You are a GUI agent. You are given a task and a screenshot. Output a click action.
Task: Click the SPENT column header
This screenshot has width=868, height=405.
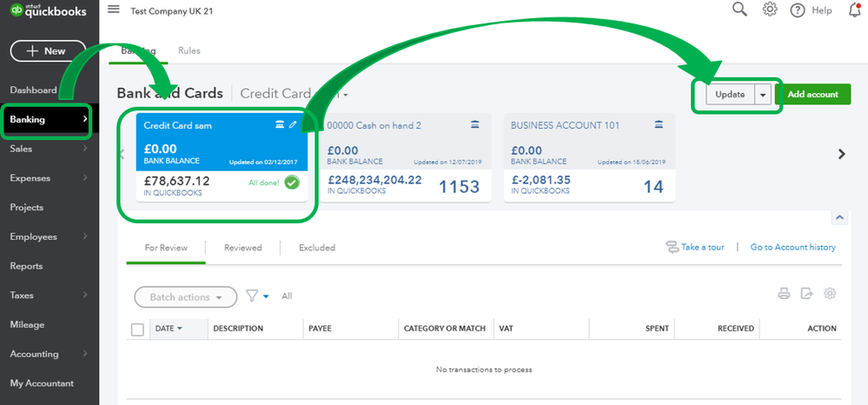coord(657,329)
